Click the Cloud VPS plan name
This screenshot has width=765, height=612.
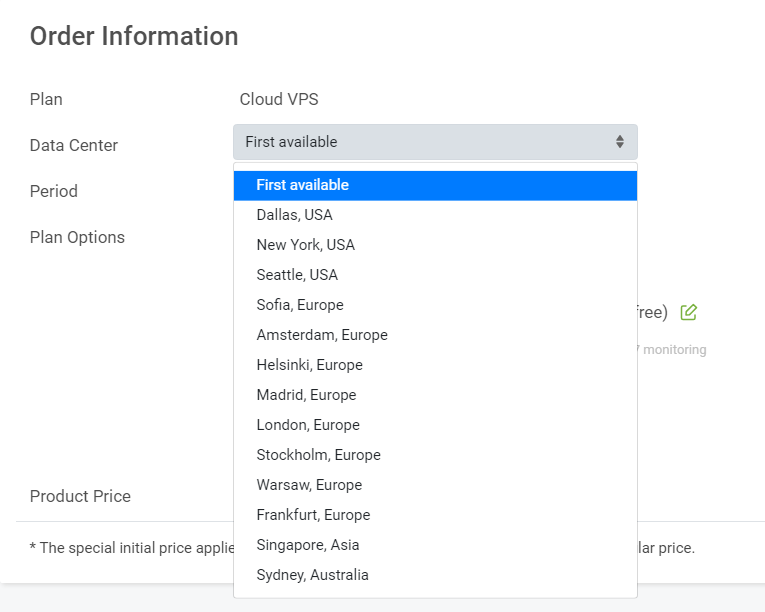[x=279, y=99]
